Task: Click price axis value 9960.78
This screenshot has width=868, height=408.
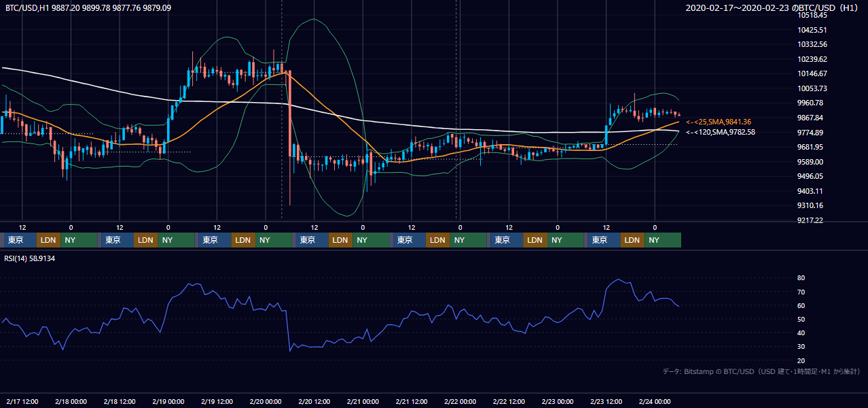Action: [810, 103]
